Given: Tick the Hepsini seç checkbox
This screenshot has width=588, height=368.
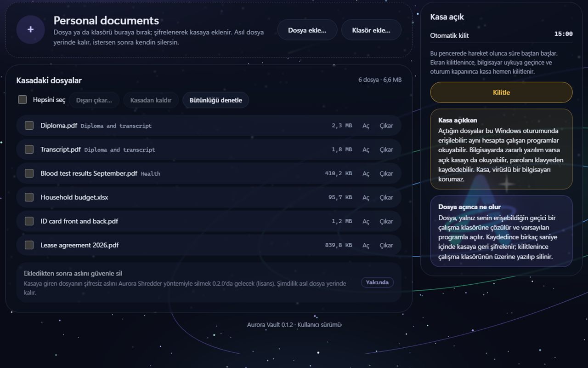Looking at the screenshot, I should click(x=23, y=99).
